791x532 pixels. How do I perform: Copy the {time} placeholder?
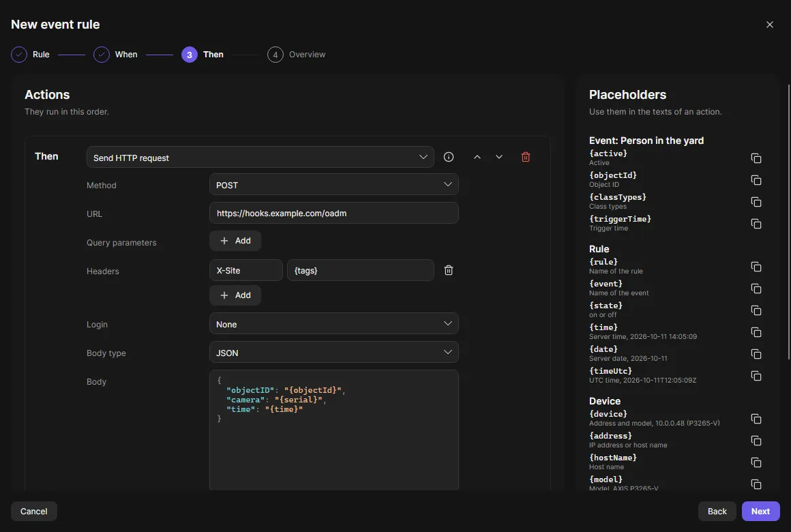pos(756,332)
